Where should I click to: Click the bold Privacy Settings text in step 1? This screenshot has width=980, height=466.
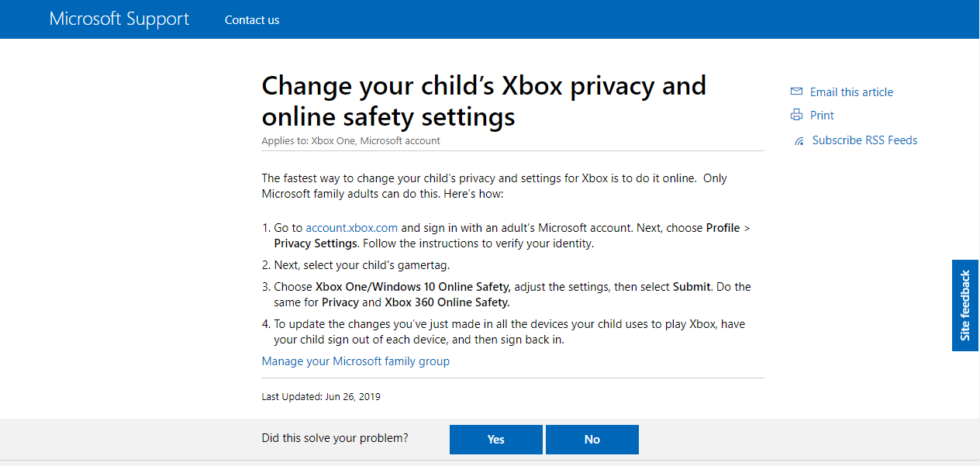pos(315,243)
